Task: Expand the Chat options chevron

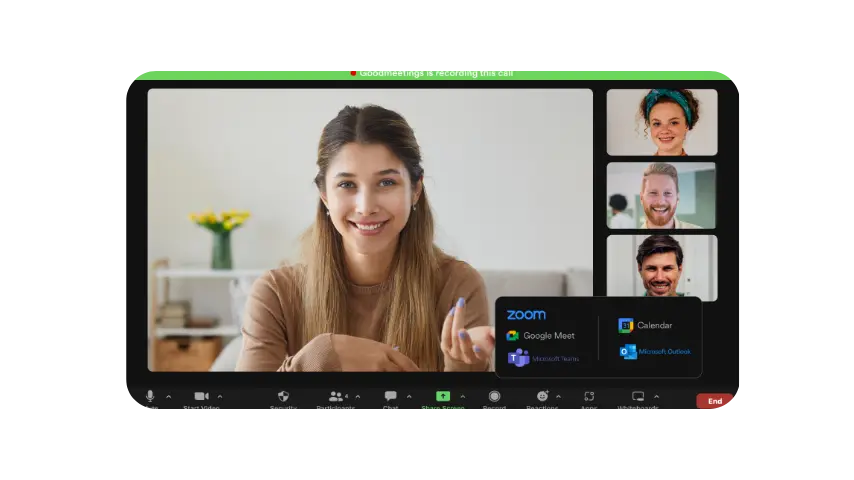Action: pos(409,397)
